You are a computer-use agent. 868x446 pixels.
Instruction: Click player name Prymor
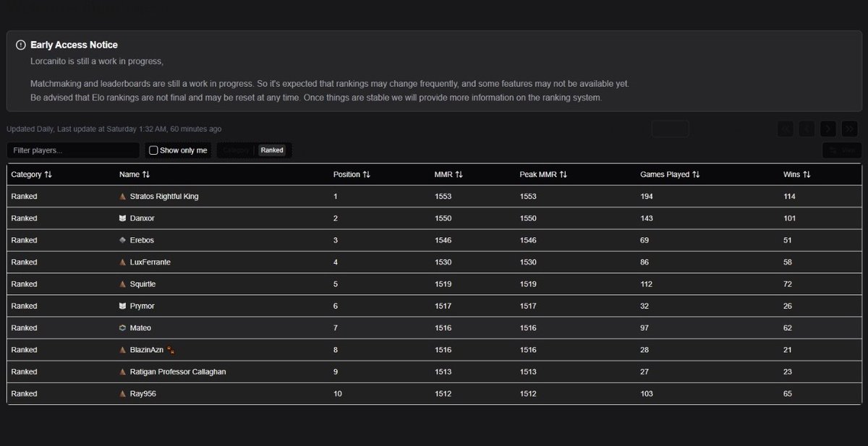pos(142,306)
